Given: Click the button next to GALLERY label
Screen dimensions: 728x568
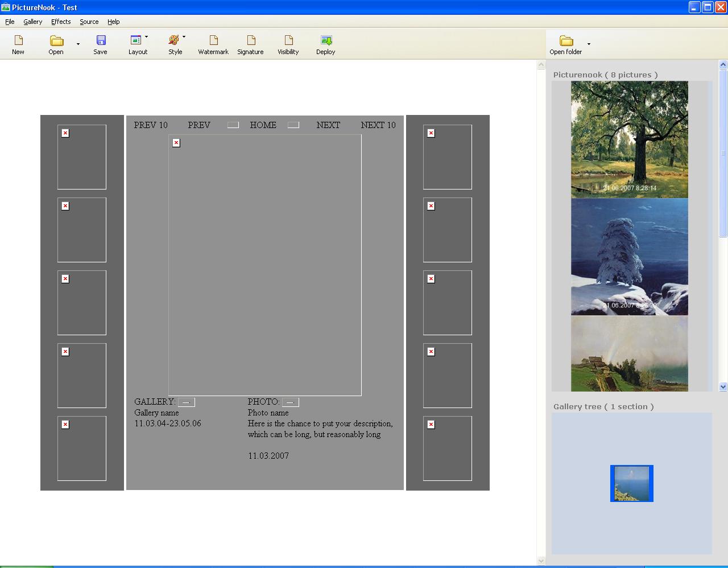Looking at the screenshot, I should [x=187, y=402].
